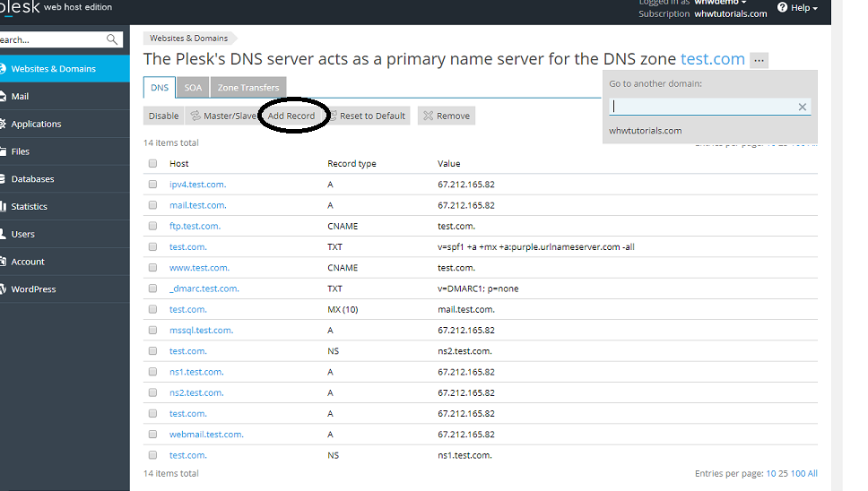Click the WordPress logo icon in sidebar
Image resolution: width=868 pixels, height=491 pixels.
tap(3, 289)
